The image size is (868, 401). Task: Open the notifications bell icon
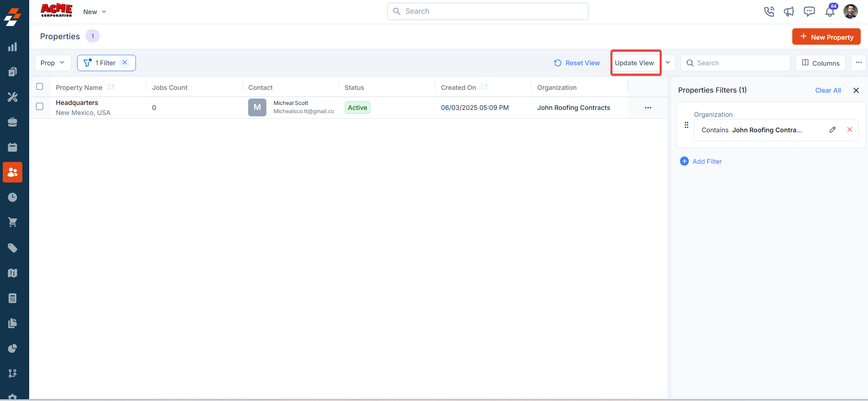830,11
